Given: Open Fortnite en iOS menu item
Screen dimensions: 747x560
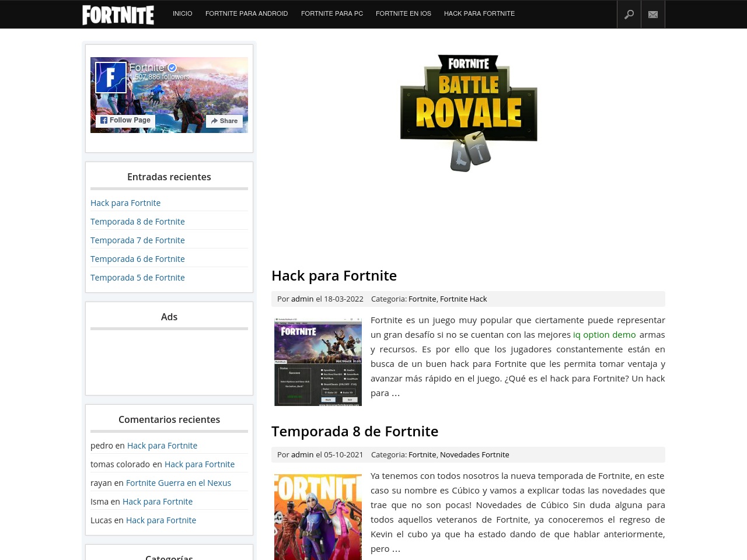Looking at the screenshot, I should click(x=404, y=13).
